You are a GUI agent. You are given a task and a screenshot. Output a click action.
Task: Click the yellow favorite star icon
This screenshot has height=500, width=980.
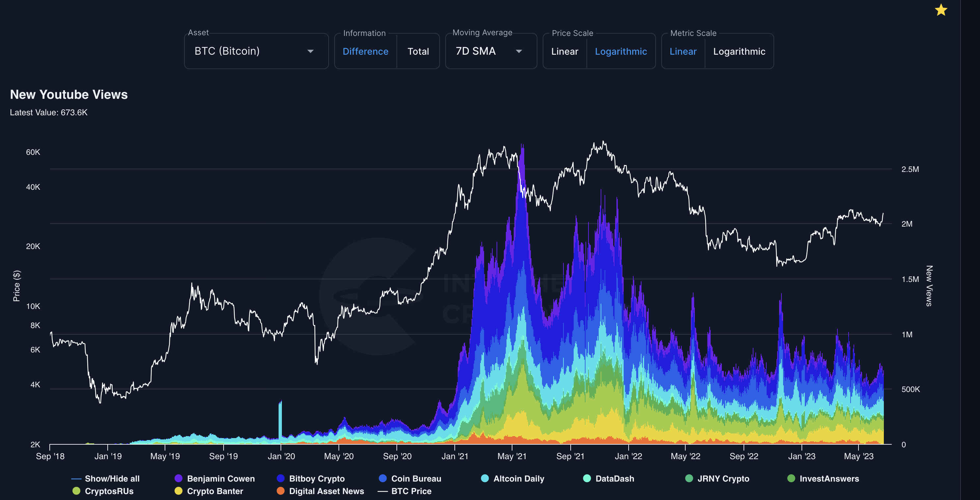pos(940,10)
